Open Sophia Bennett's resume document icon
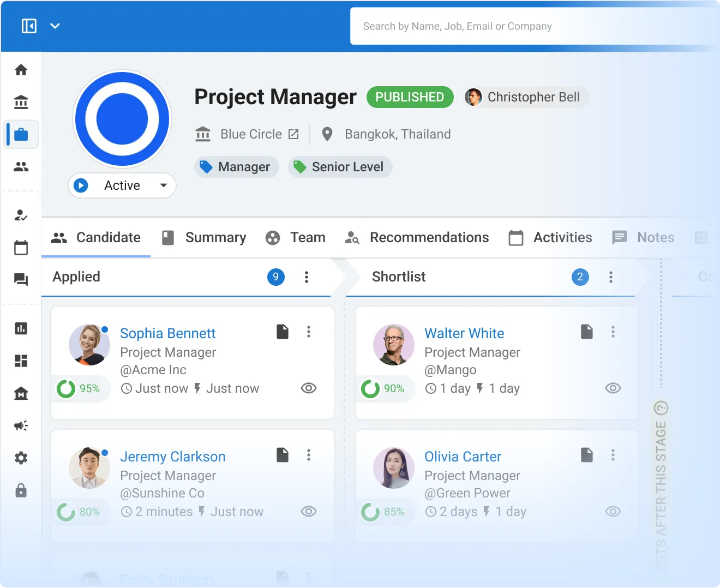This screenshot has height=588, width=720. pos(283,332)
